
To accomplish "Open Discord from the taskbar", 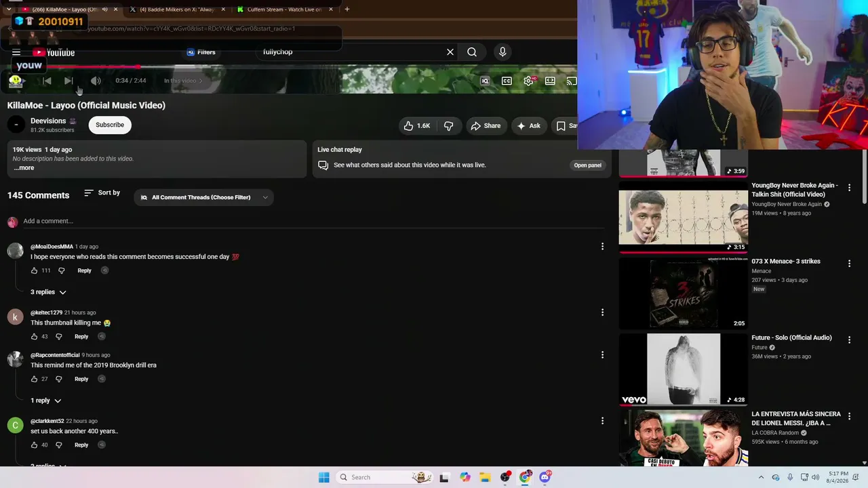I will (x=545, y=477).
